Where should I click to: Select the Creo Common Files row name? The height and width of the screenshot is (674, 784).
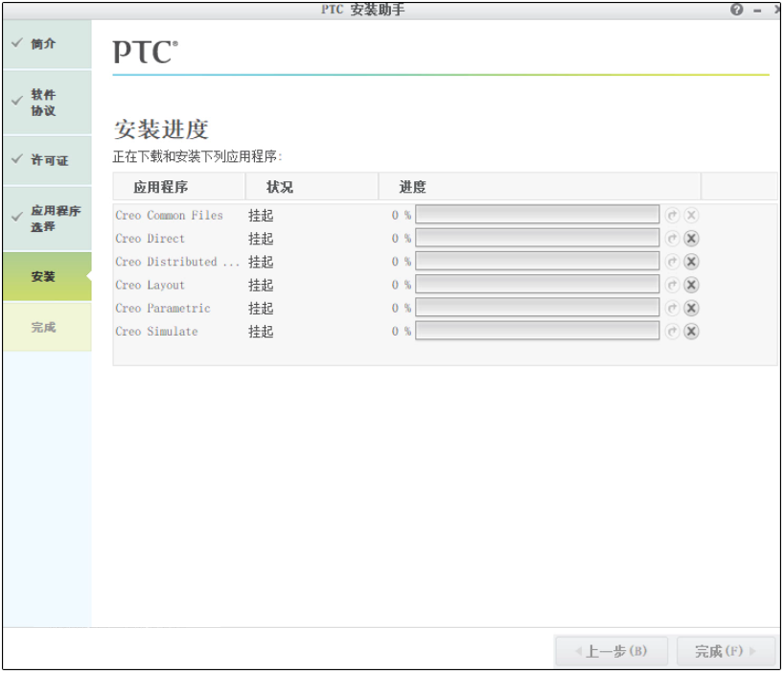tap(169, 216)
